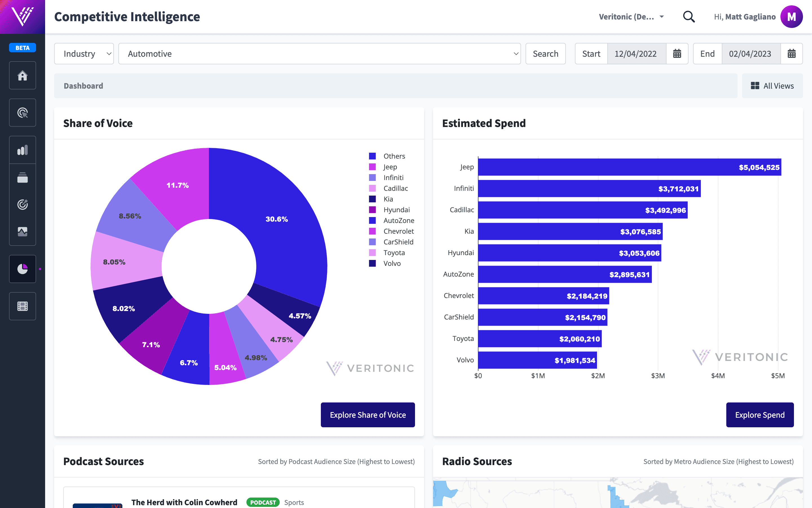This screenshot has height=508, width=812.
Task: Open the Start date calendar icon
Action: (x=677, y=54)
